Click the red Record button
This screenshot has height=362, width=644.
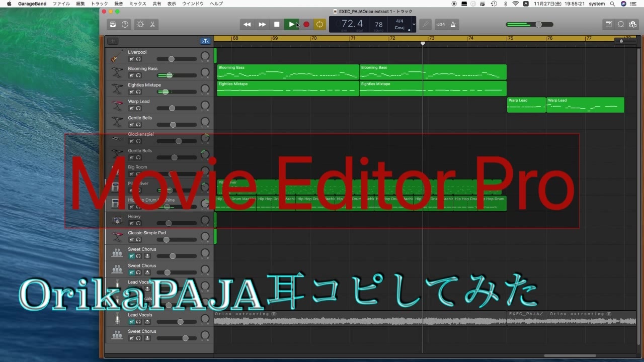pos(306,24)
